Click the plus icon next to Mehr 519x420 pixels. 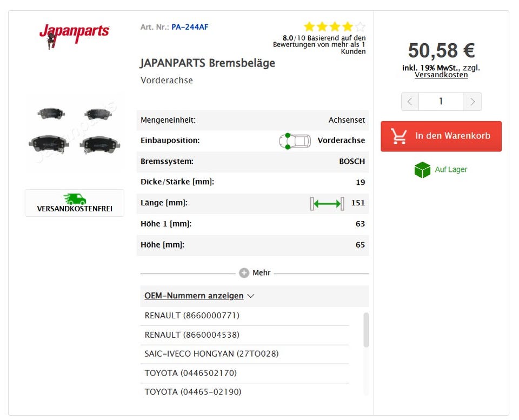tap(244, 273)
